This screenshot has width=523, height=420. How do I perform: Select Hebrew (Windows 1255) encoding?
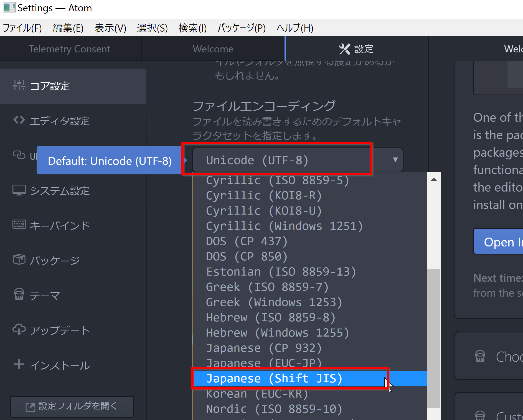click(309, 333)
